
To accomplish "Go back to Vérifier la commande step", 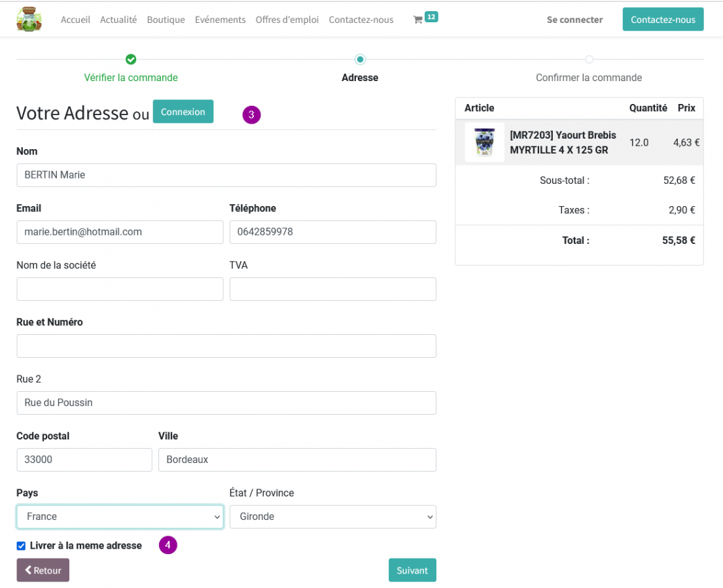I will pos(131,77).
